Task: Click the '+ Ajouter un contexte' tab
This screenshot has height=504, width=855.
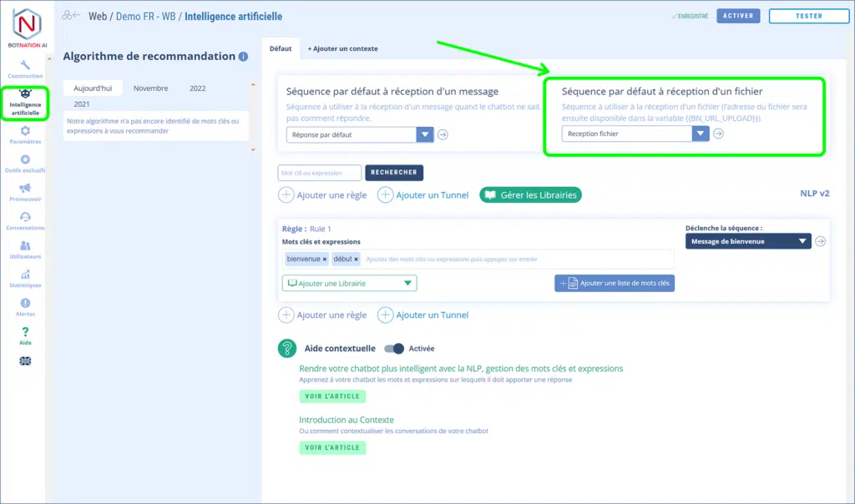Action: (342, 48)
